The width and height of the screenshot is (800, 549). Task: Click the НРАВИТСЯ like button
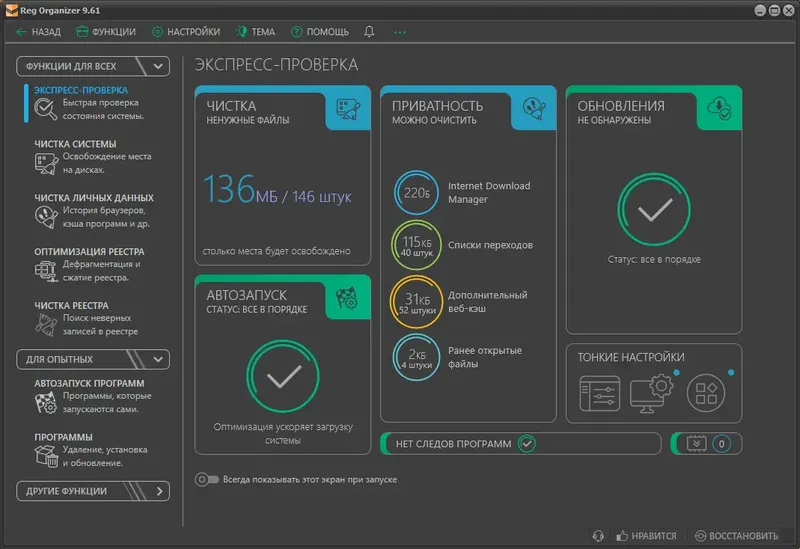click(x=646, y=536)
